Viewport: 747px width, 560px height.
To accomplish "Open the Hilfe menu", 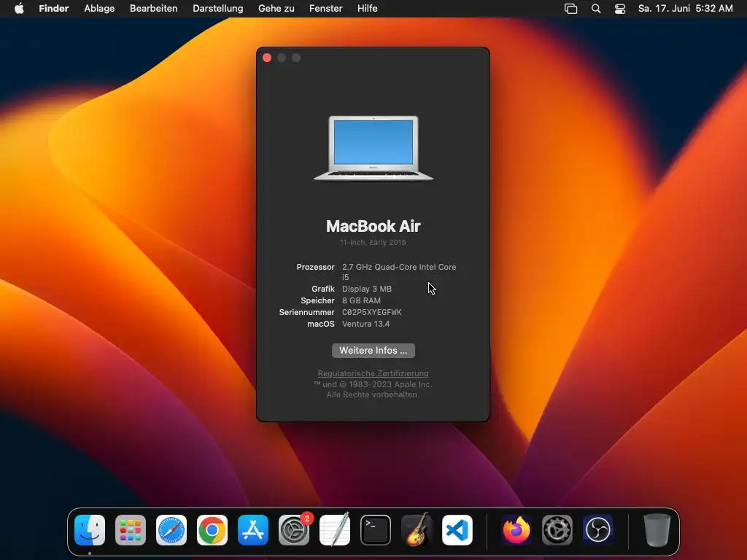I will (368, 9).
